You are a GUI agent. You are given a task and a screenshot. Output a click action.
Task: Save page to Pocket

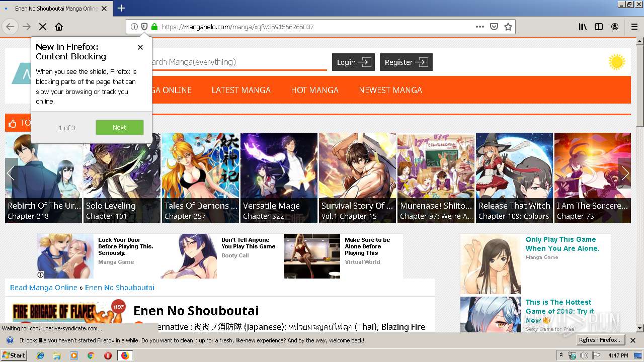pyautogui.click(x=494, y=27)
